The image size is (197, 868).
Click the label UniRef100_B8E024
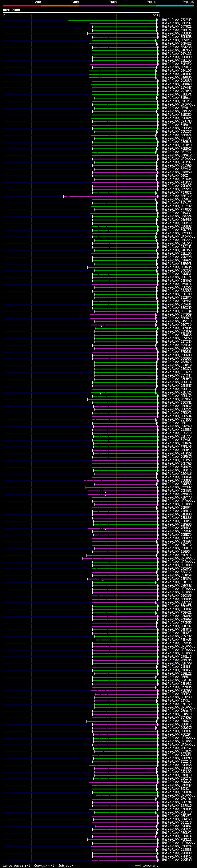pyautogui.click(x=176, y=135)
